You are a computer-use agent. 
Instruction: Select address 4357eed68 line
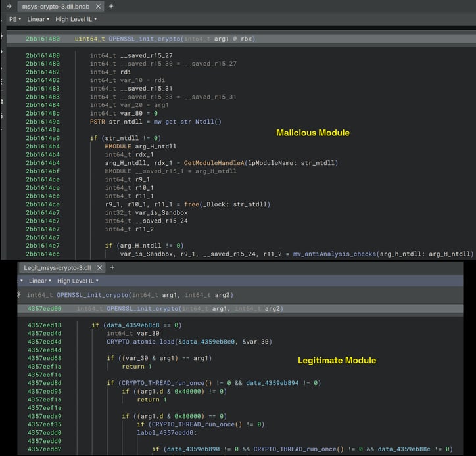coord(44,358)
